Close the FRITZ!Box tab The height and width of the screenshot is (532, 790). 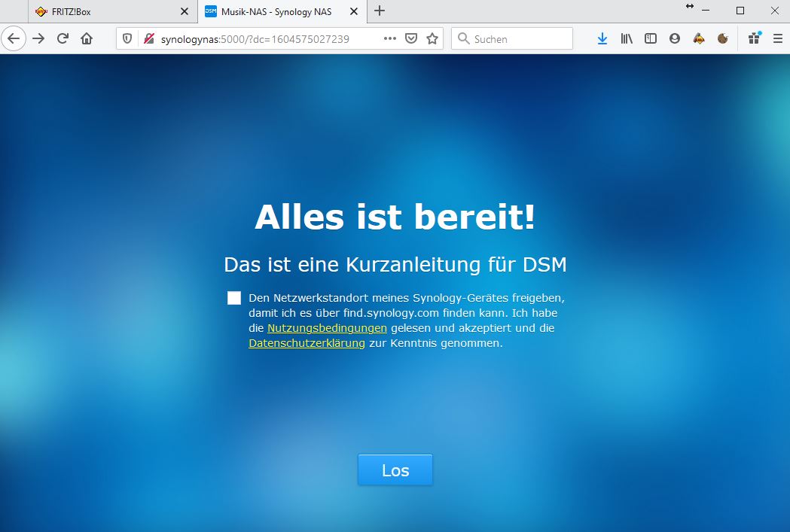click(185, 11)
